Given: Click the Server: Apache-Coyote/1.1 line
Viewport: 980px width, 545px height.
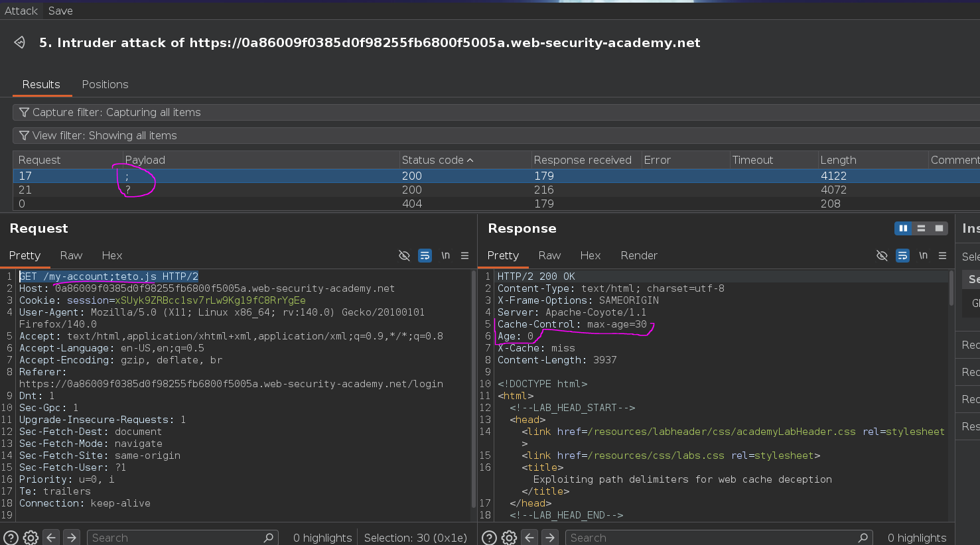Looking at the screenshot, I should coord(571,312).
